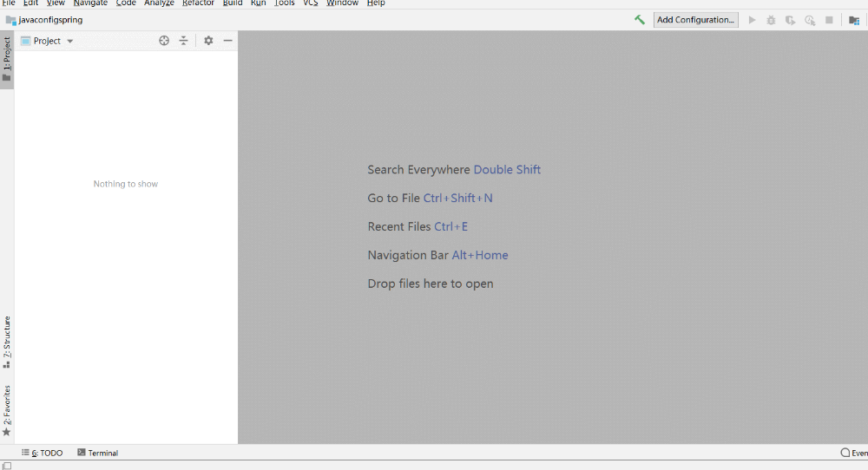868x470 pixels.
Task: Click the 'Nothing to show' text
Action: [126, 184]
